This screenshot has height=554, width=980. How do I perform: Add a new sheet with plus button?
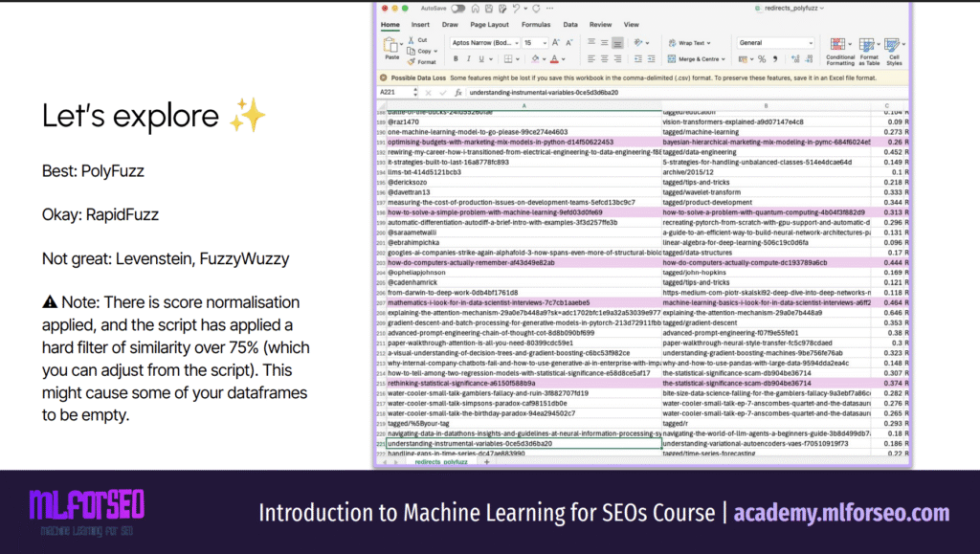coord(486,461)
